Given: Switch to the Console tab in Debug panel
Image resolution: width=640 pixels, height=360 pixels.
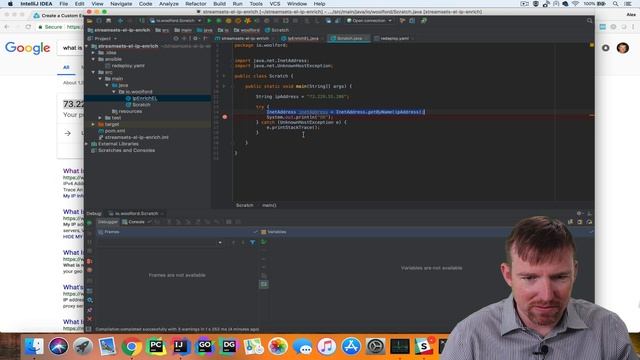Looking at the screenshot, I should 134,222.
